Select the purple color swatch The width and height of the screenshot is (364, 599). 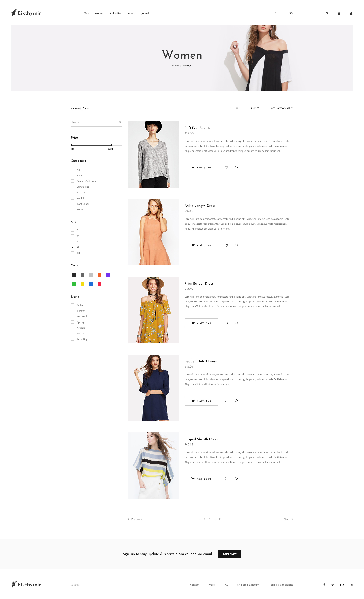point(108,275)
